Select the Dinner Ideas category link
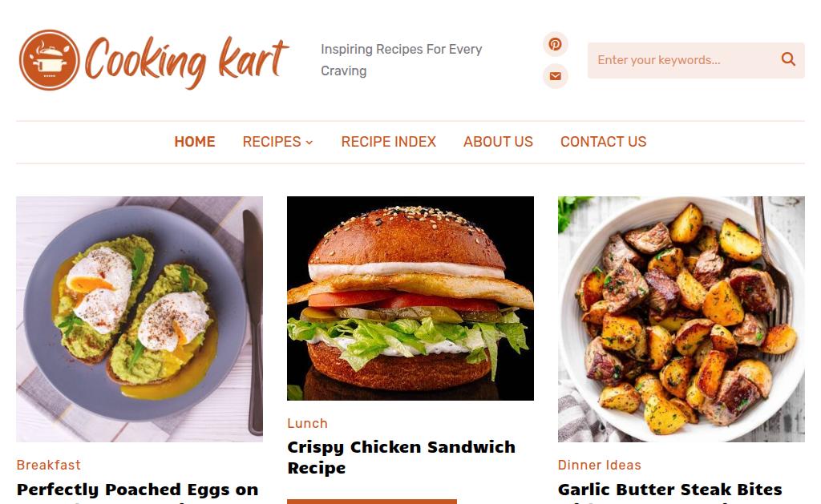 600,465
